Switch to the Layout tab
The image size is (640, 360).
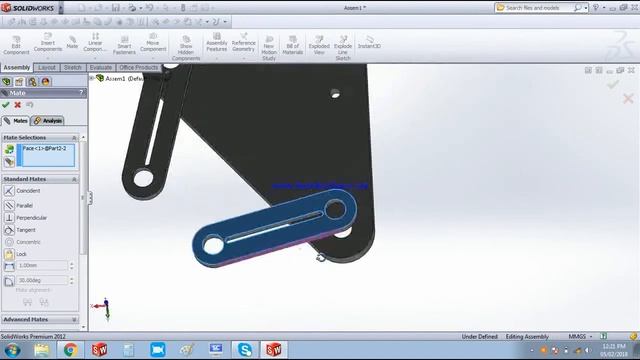[47, 67]
